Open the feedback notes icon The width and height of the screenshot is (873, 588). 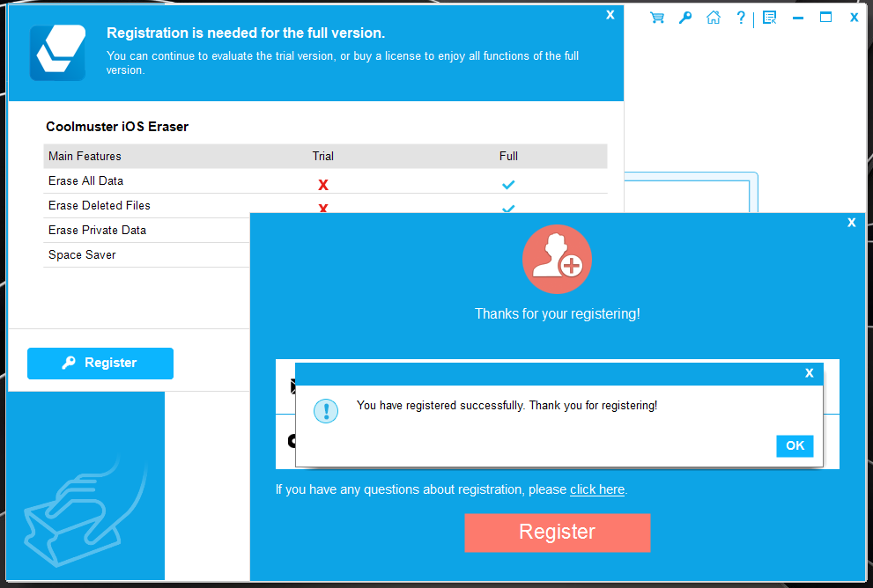coord(769,18)
